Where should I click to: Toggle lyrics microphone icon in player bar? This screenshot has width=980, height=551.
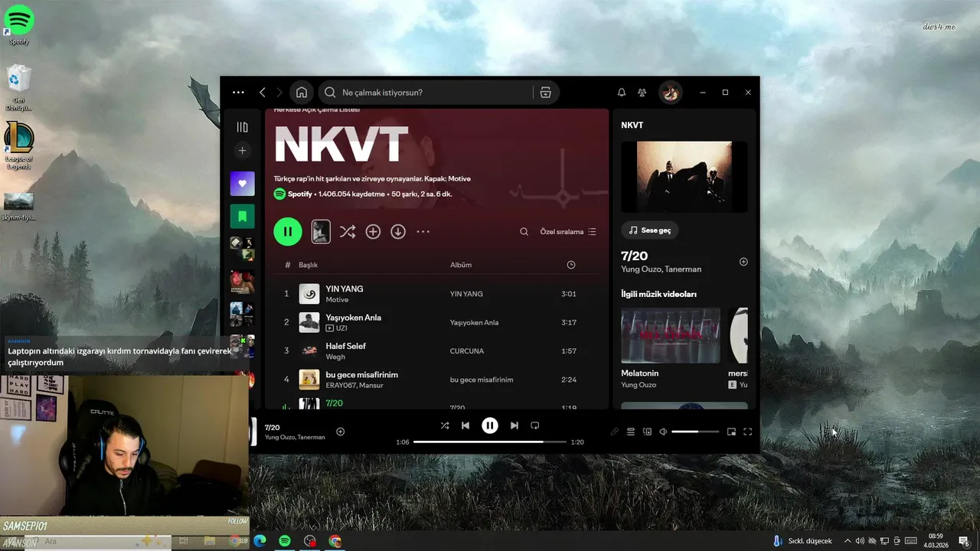[614, 432]
